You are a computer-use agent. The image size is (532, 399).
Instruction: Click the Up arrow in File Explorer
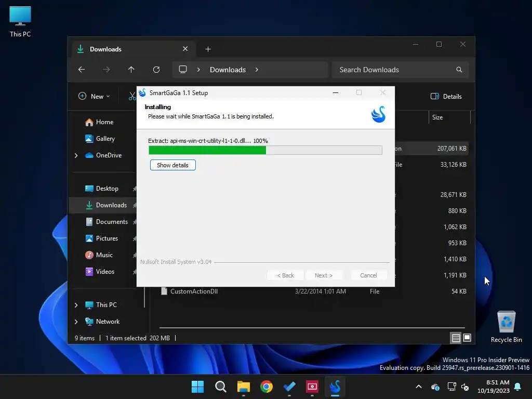click(131, 70)
